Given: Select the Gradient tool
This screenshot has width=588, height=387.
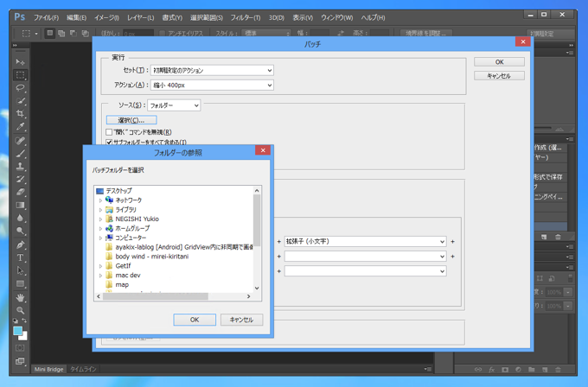Looking at the screenshot, I should pos(20,206).
